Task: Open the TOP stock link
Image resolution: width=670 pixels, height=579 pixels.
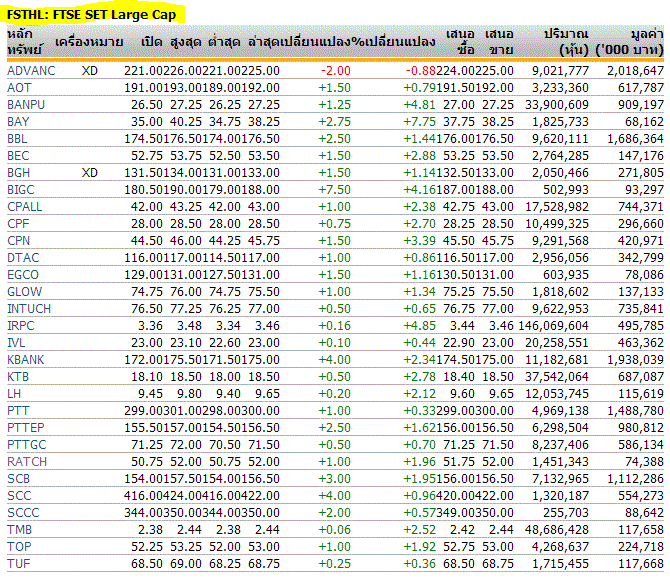Action: 19,547
